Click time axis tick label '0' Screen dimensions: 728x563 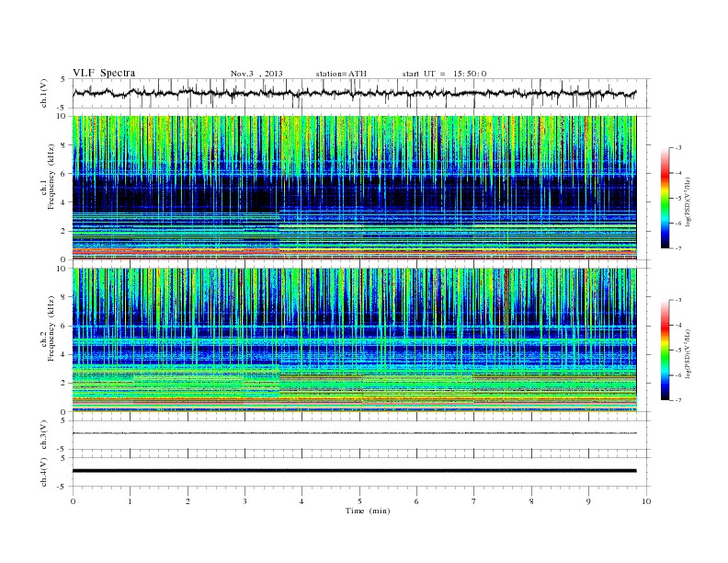[x=73, y=501]
